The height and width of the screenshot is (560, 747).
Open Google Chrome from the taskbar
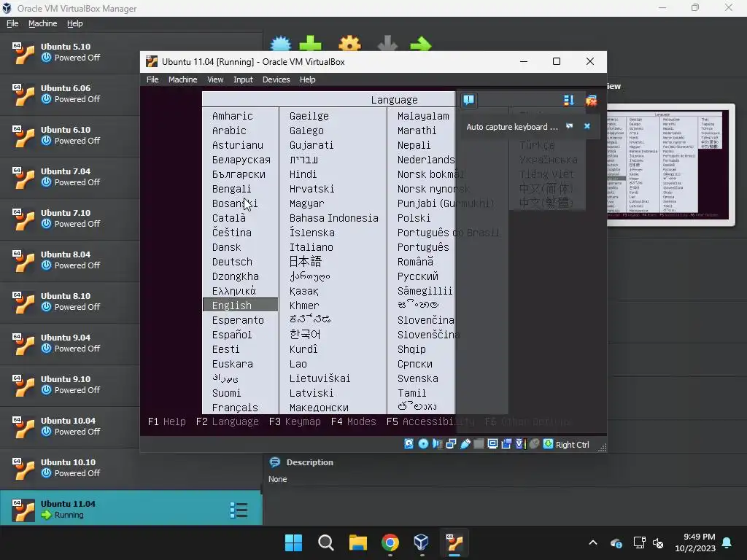point(390,542)
